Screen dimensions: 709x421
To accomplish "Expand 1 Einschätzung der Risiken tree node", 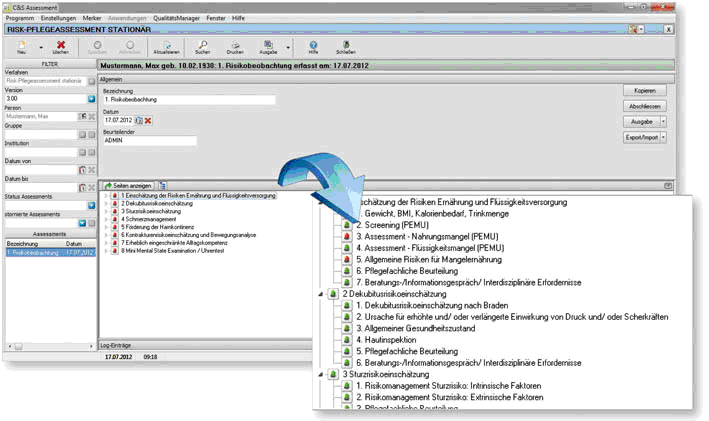I will 106,196.
